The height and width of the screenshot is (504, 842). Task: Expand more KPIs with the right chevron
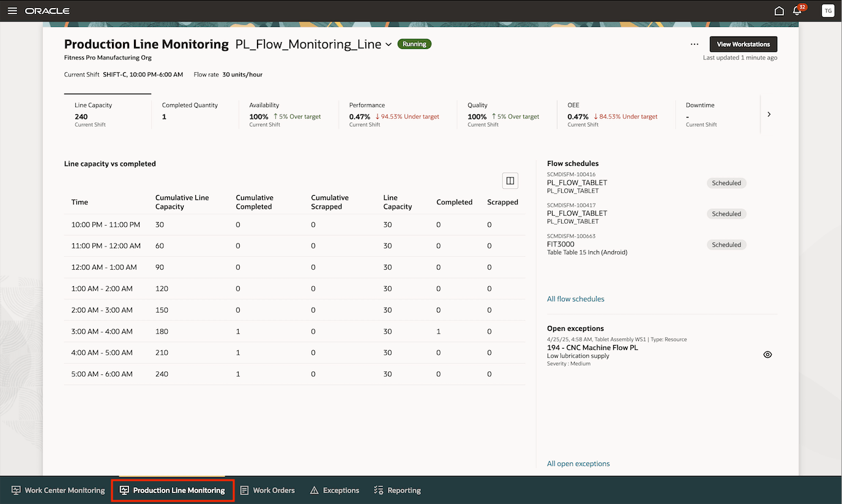coord(769,114)
